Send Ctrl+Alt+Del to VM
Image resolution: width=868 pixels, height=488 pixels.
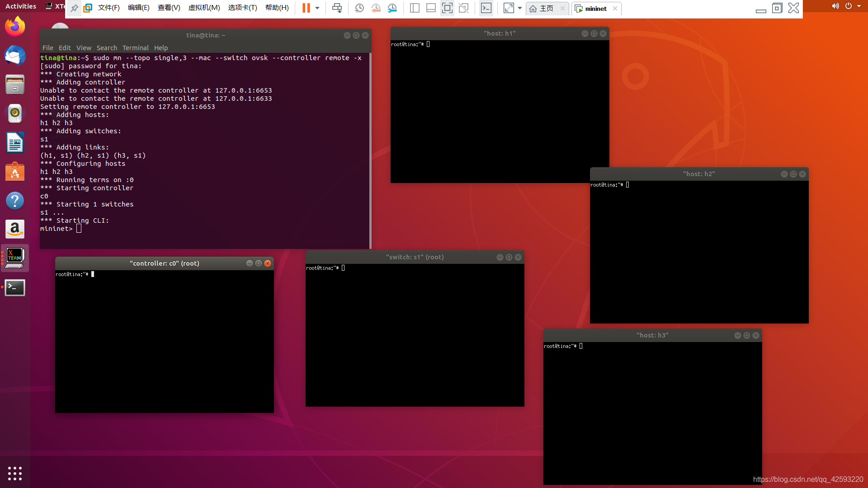click(337, 8)
